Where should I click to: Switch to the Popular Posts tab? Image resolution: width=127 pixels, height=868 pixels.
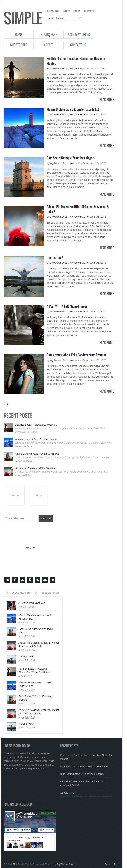pyautogui.click(x=19, y=593)
